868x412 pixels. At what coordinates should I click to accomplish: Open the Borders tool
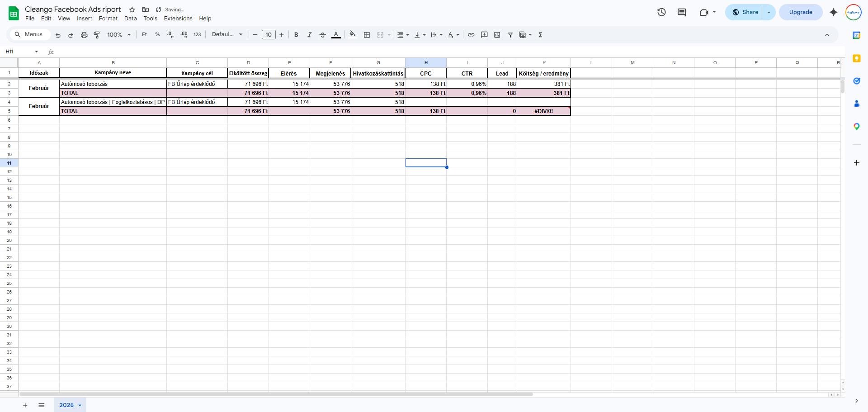(x=367, y=35)
